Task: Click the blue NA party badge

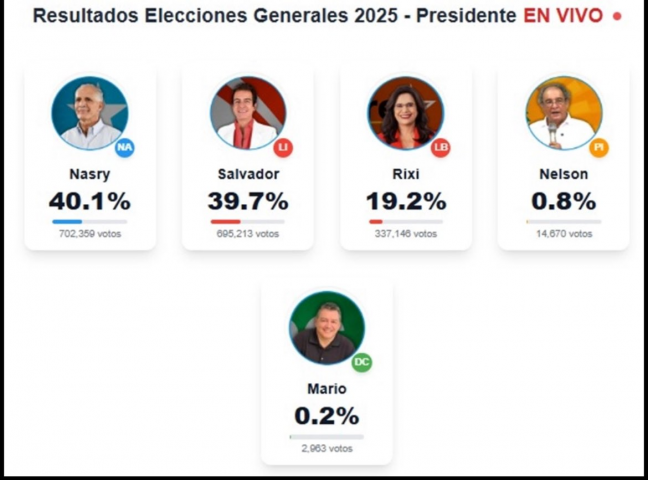Action: (125, 148)
